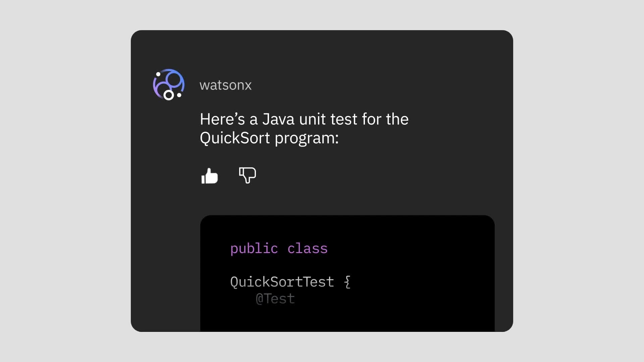Click the letter "a" before Java

tap(253, 120)
